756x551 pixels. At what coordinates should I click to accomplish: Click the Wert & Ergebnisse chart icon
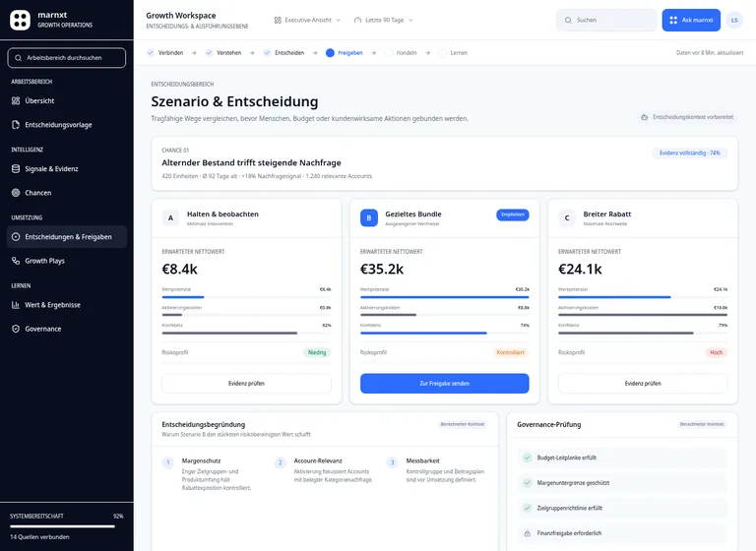coord(16,305)
